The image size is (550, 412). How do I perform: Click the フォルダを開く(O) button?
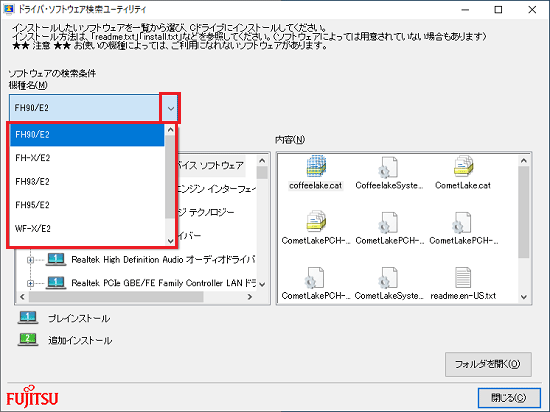point(488,364)
